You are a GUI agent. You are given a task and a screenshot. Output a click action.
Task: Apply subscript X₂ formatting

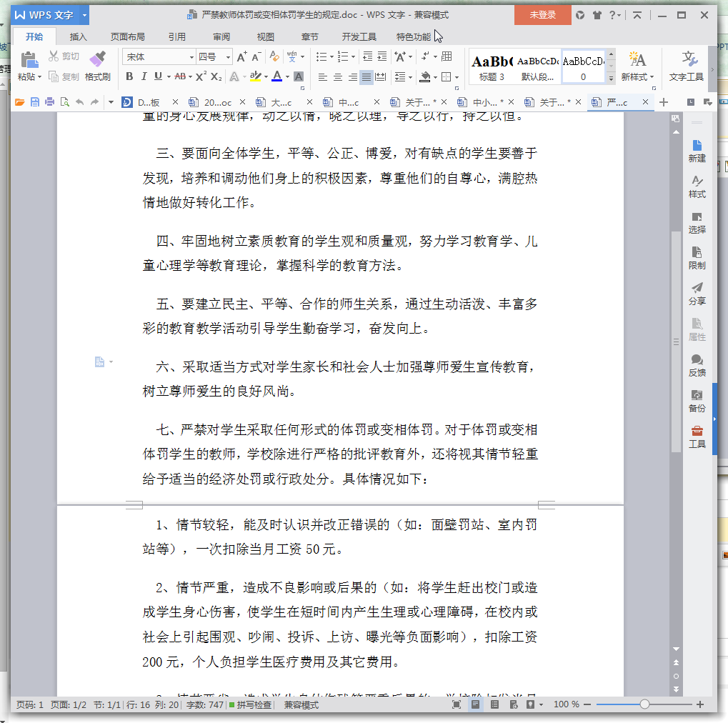[216, 76]
